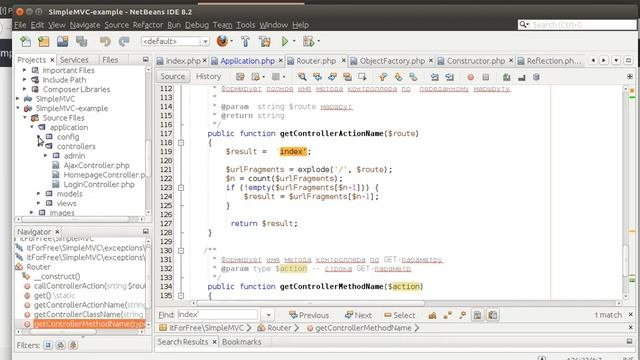Click the editor horizontal scrollbar
Image resolution: width=640 pixels, height=360 pixels.
click(x=310, y=303)
